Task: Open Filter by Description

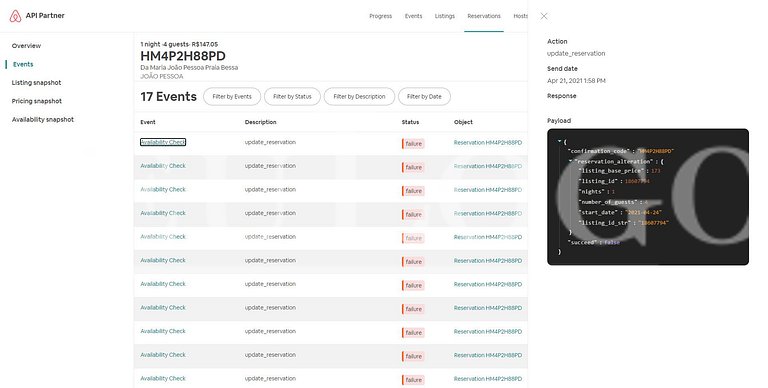Action: (360, 97)
